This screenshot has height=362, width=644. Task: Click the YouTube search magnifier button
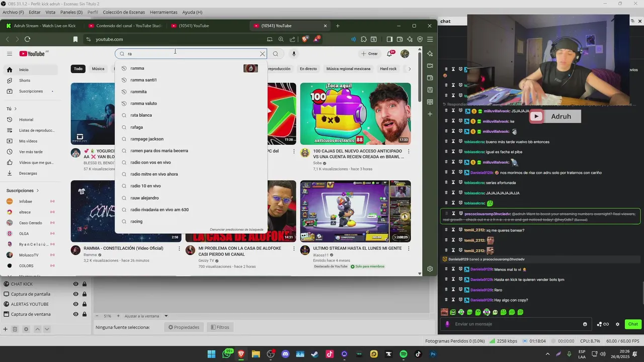point(276,54)
